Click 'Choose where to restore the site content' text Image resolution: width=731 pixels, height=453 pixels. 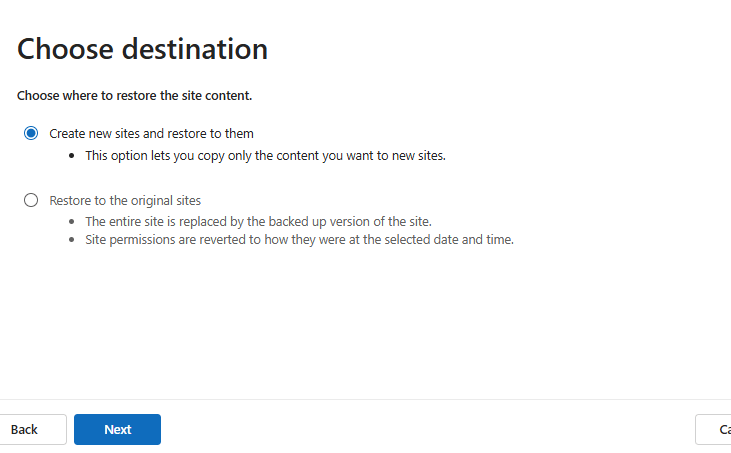click(134, 96)
